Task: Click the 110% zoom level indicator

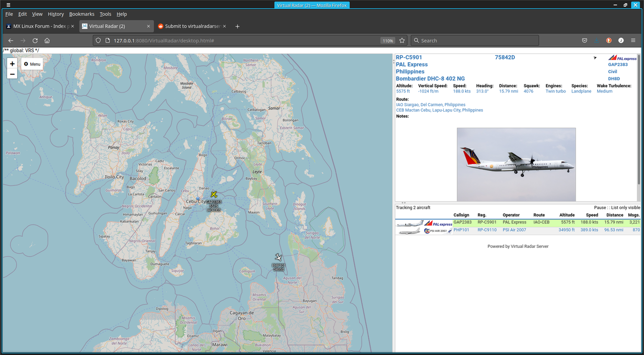Action: [x=387, y=41]
